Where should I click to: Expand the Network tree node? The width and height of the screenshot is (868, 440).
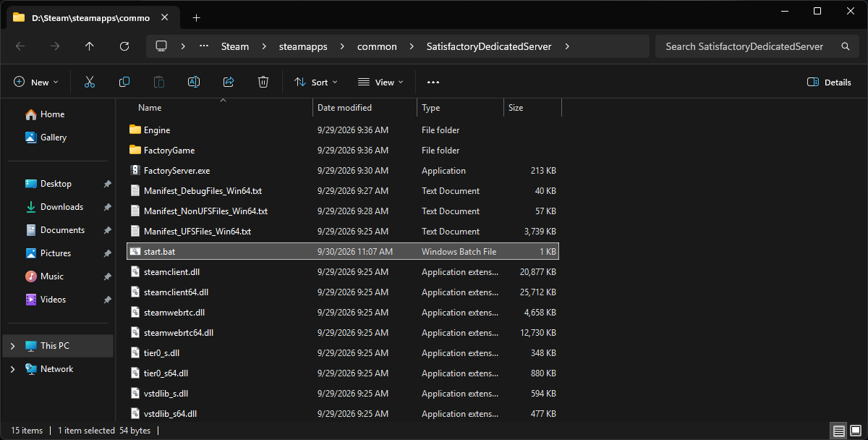pos(12,369)
